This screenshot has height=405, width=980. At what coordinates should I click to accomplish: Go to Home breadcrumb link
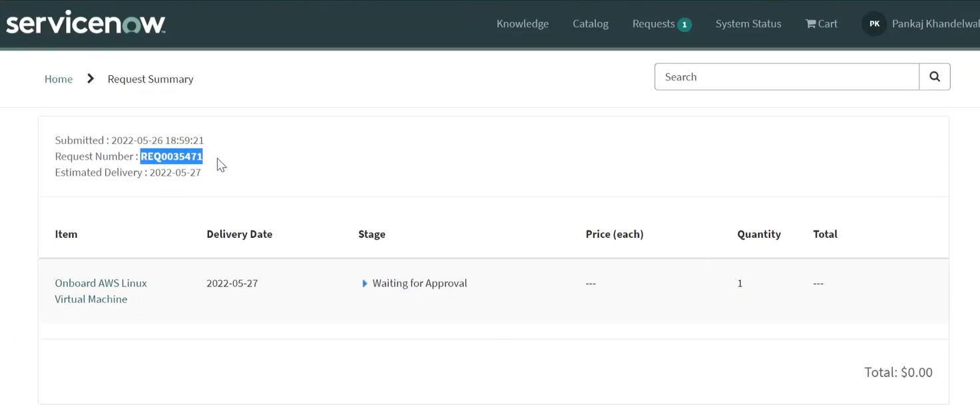(59, 79)
